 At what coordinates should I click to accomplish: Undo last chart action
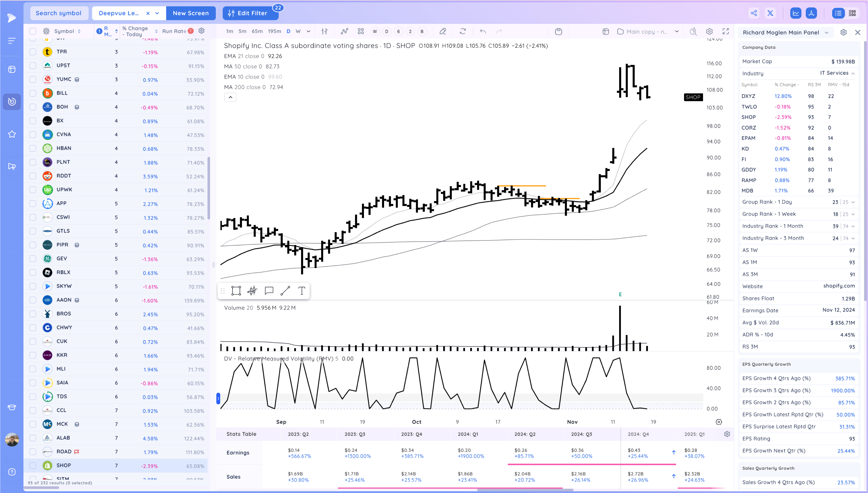coord(483,31)
